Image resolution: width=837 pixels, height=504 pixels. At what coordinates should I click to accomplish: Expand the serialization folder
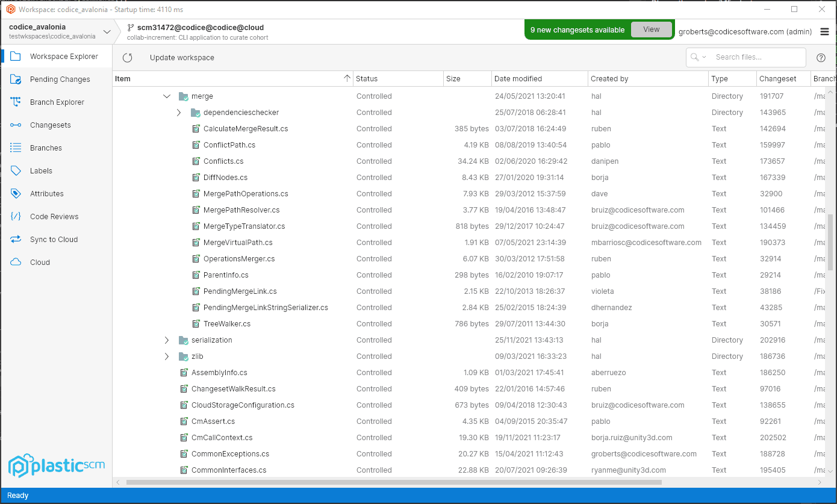[167, 340]
